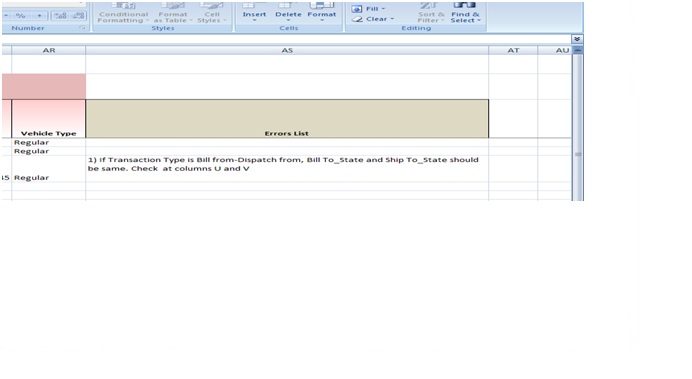
Task: Click the Clear eraser icon
Action: (x=357, y=19)
